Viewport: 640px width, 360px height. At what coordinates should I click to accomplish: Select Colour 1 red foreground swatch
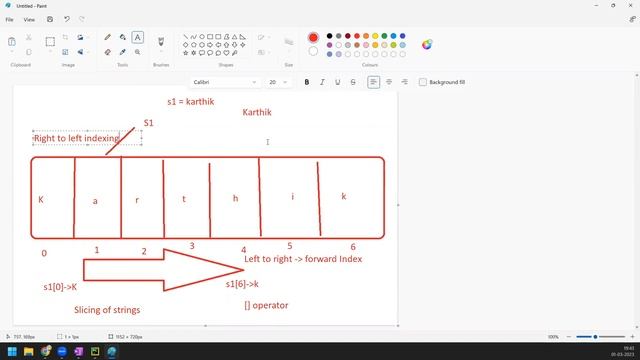[x=313, y=38]
